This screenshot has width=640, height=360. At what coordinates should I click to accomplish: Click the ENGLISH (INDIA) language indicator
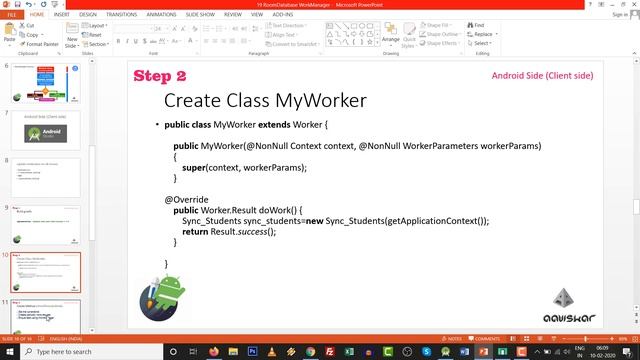tap(66, 339)
